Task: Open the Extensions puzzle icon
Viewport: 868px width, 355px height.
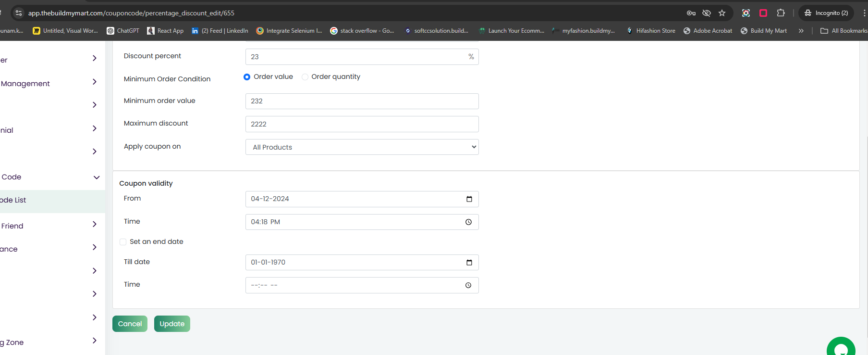Action: tap(781, 13)
